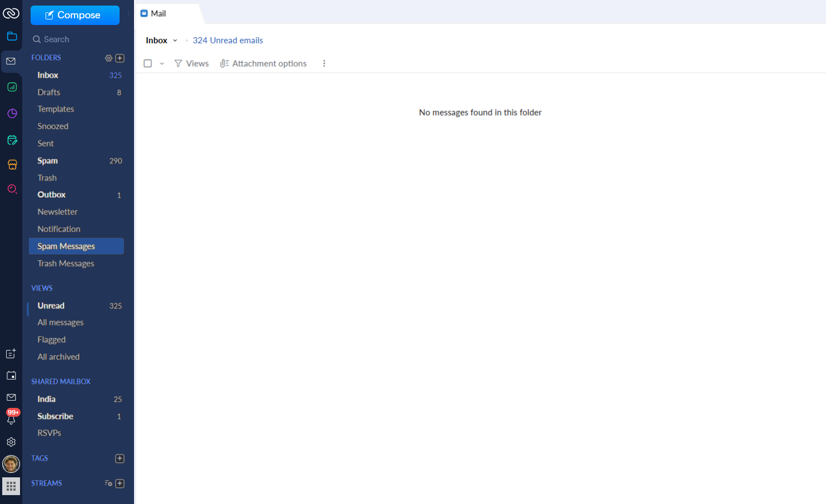Viewport: 826px width, 504px height.
Task: Open the Subscribe shared mailbox
Action: pos(77,416)
